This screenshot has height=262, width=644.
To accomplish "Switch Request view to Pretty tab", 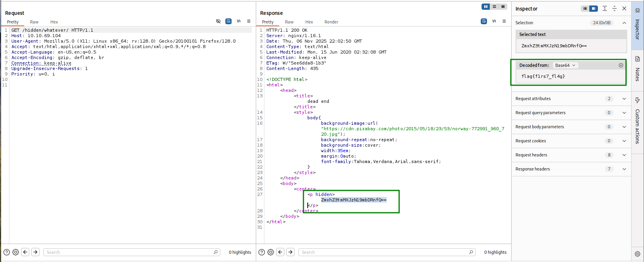I will 13,22.
